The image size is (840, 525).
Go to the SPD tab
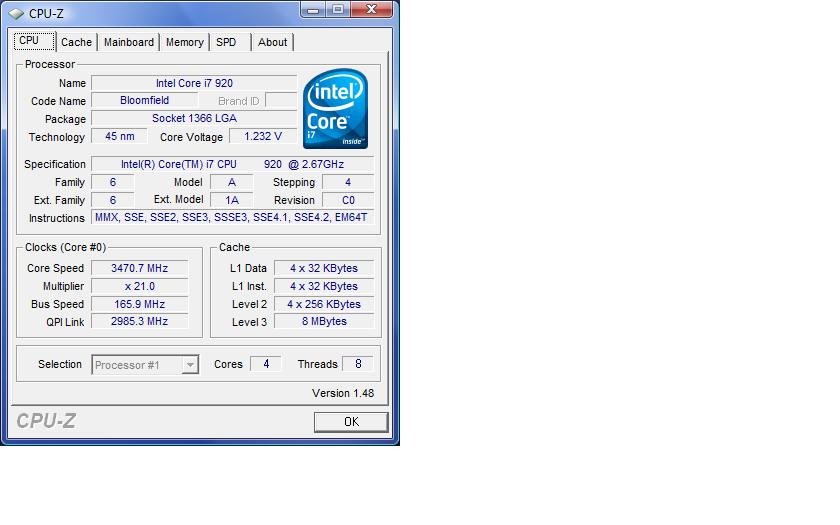[230, 42]
